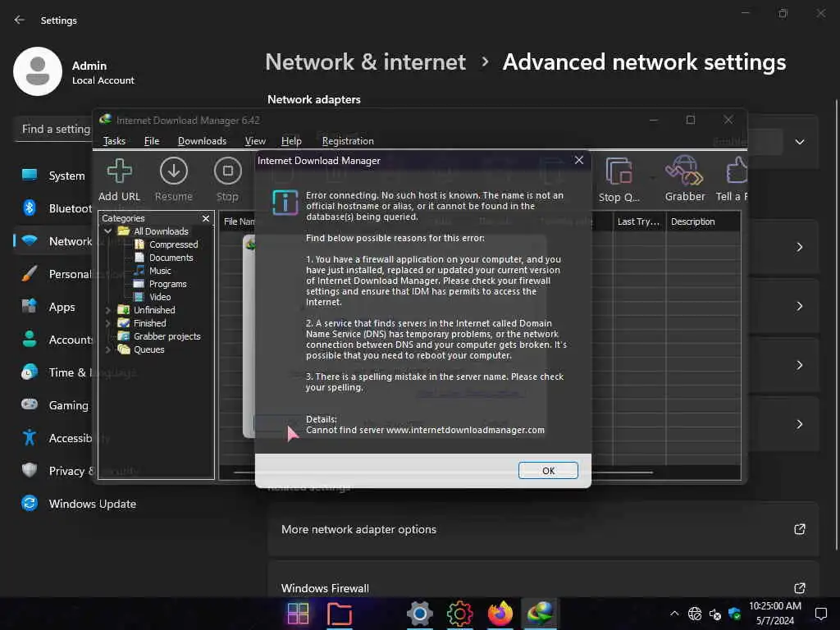
Task: Open Windows Update in Settings sidebar
Action: pyautogui.click(x=79, y=504)
